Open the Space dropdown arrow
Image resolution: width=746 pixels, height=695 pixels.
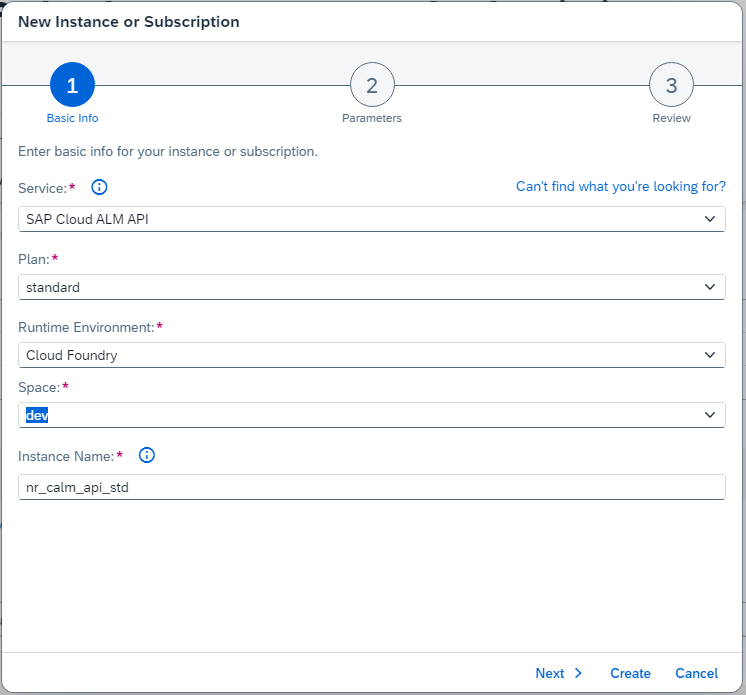click(710, 415)
